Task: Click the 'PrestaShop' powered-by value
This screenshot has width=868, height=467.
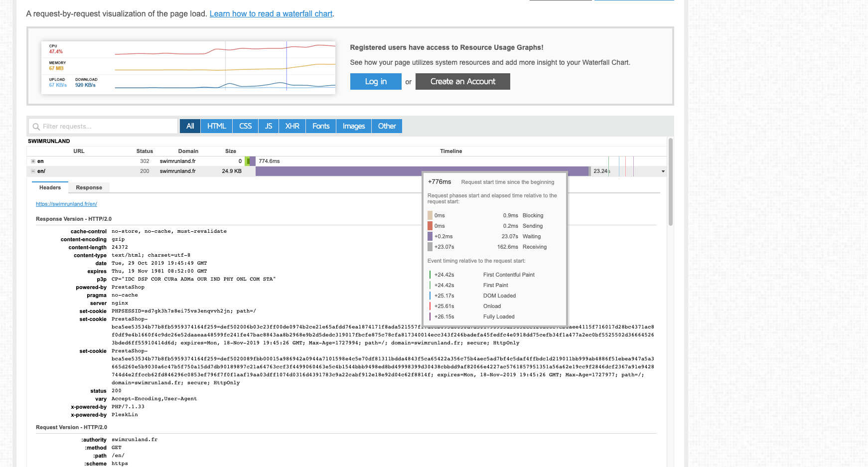Action: click(x=128, y=287)
